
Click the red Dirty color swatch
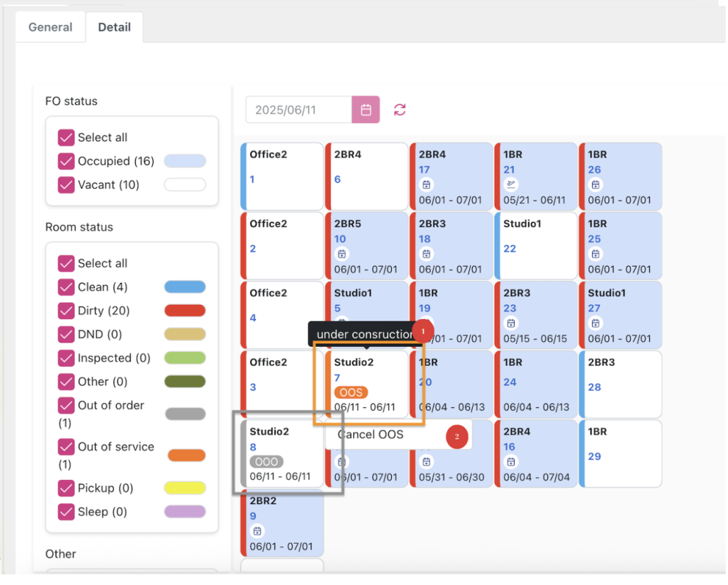pyautogui.click(x=185, y=311)
